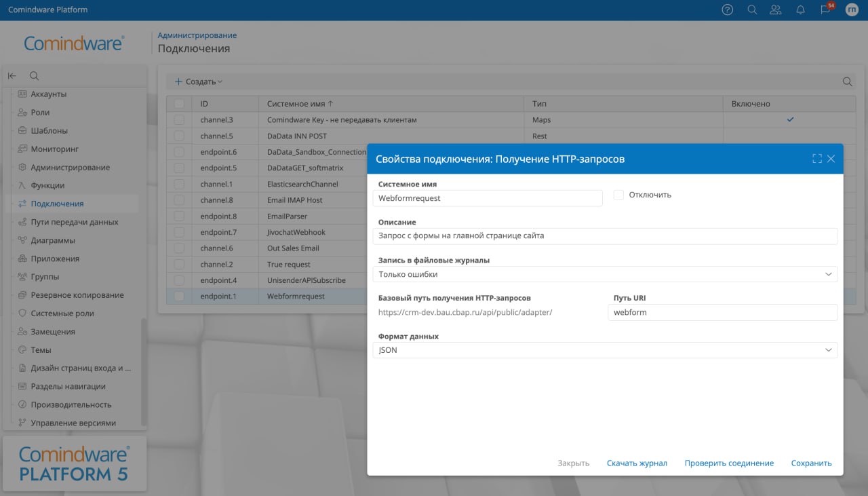Expand the Запись в файловые журналы dropdown

[828, 274]
